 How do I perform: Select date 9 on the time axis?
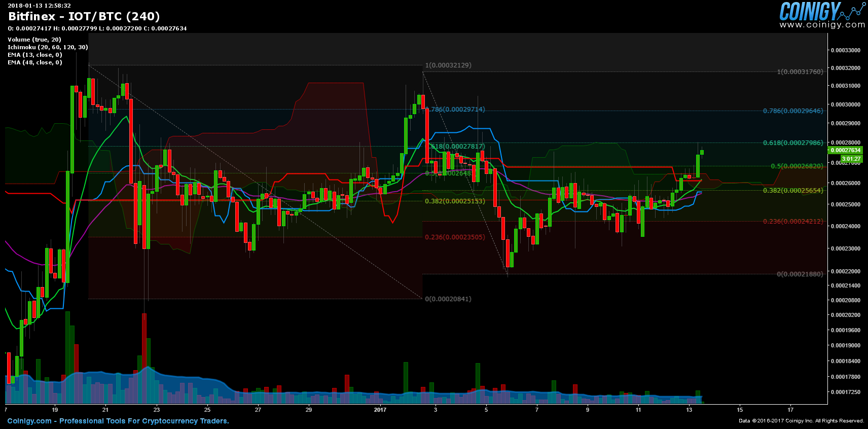click(x=588, y=410)
